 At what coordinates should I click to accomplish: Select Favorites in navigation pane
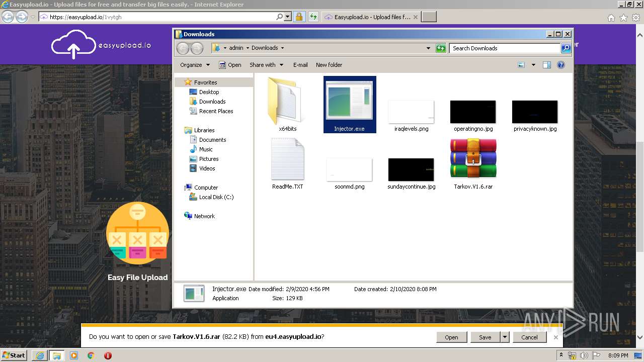pyautogui.click(x=205, y=82)
